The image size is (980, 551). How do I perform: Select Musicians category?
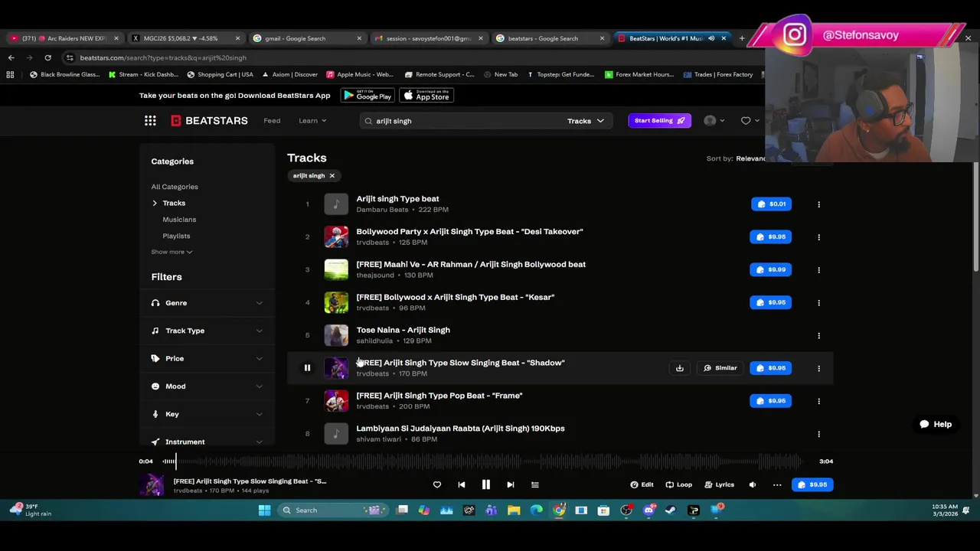click(x=179, y=220)
